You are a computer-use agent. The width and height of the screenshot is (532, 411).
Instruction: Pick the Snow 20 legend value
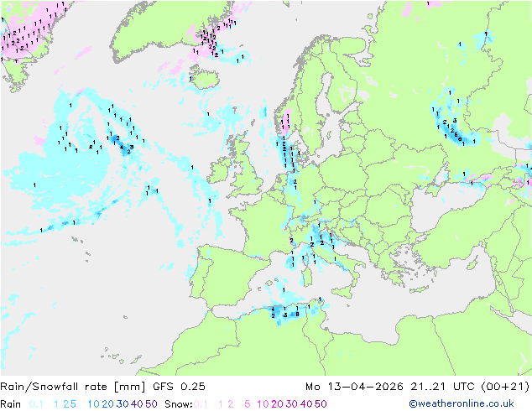pos(277,404)
